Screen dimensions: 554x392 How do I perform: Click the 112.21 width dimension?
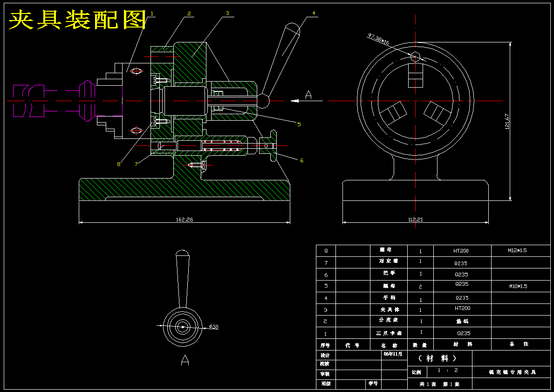(x=416, y=220)
